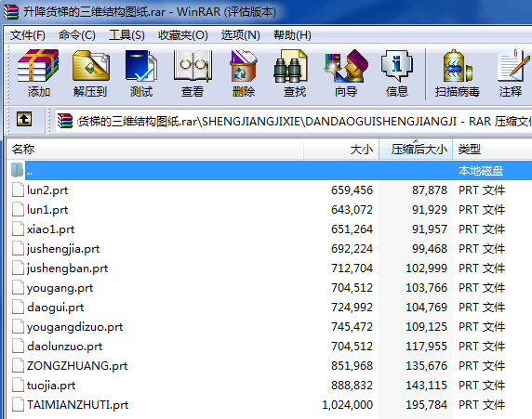
Task: Click the 注释 (Comment) icon
Action: click(x=512, y=66)
